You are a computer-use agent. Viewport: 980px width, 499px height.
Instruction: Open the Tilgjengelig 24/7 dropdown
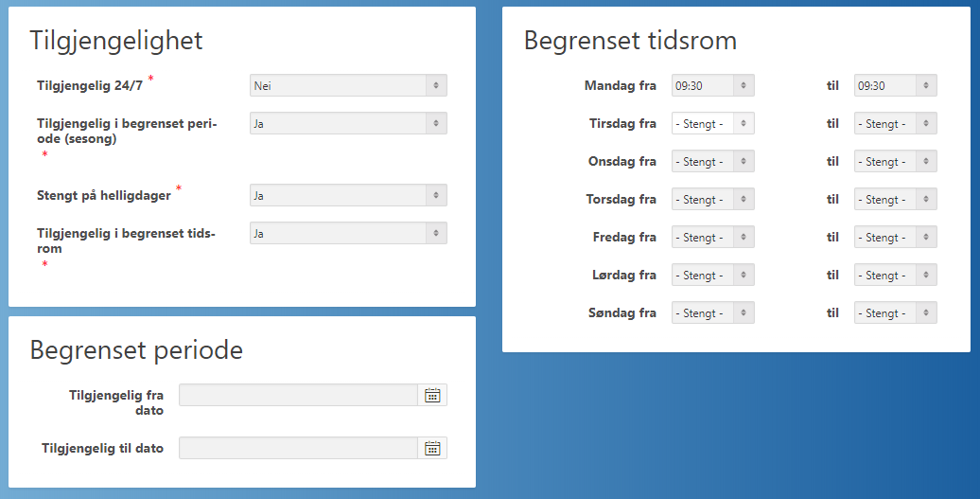tap(348, 85)
